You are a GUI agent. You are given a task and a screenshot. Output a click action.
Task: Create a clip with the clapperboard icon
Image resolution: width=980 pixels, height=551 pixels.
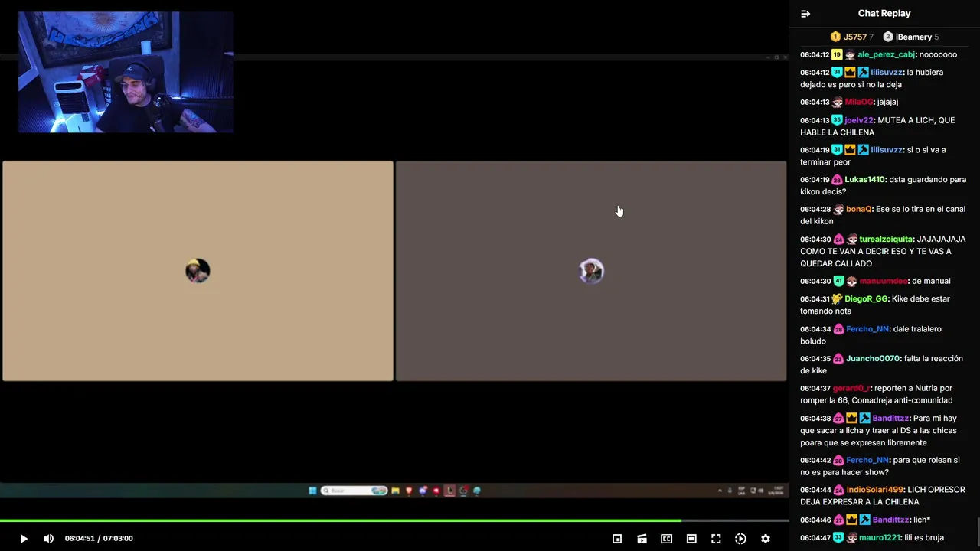click(x=642, y=539)
